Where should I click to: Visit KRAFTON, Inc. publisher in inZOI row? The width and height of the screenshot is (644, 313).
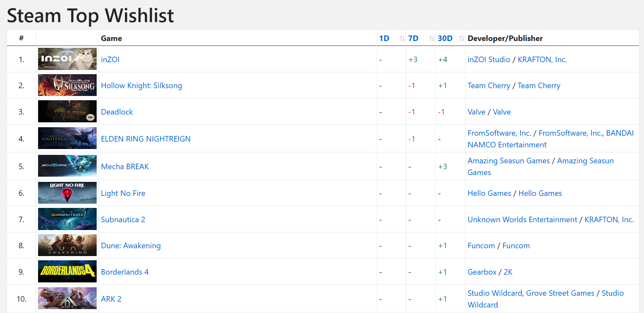542,60
